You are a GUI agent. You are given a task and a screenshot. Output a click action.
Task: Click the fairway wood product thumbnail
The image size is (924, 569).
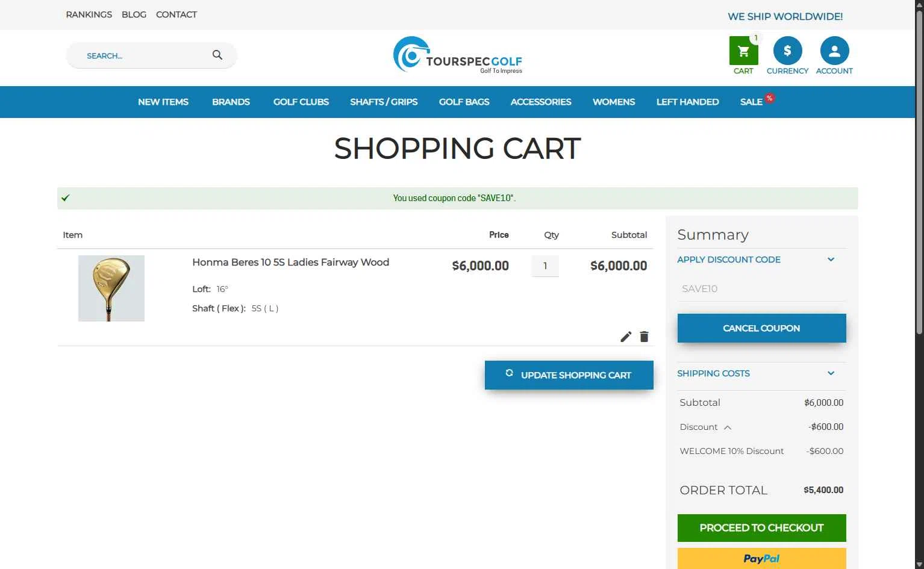[x=111, y=288]
